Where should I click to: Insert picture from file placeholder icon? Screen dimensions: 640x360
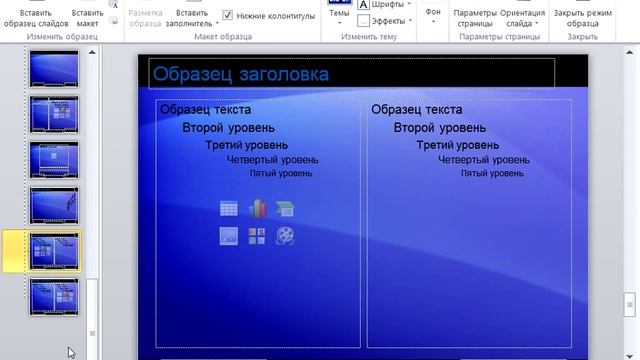229,236
